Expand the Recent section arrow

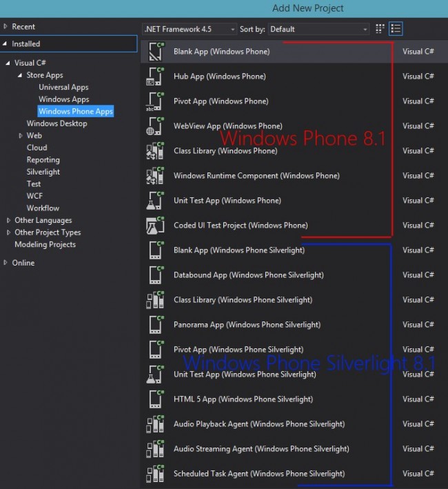[6, 26]
